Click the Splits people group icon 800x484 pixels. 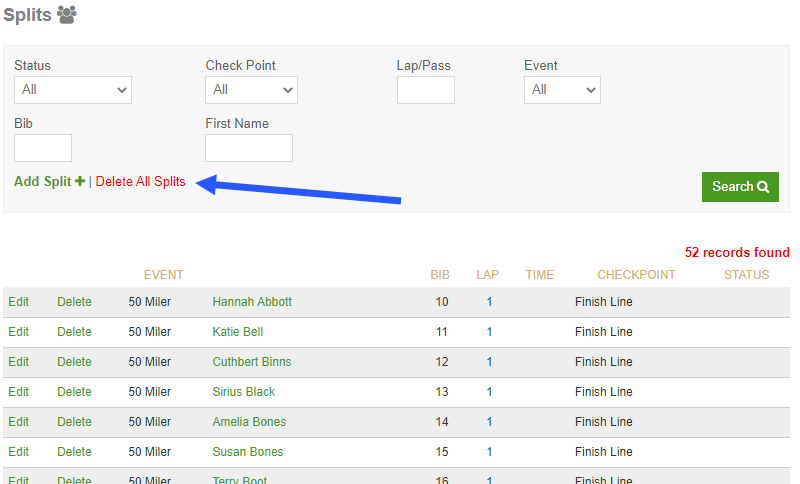coord(66,15)
